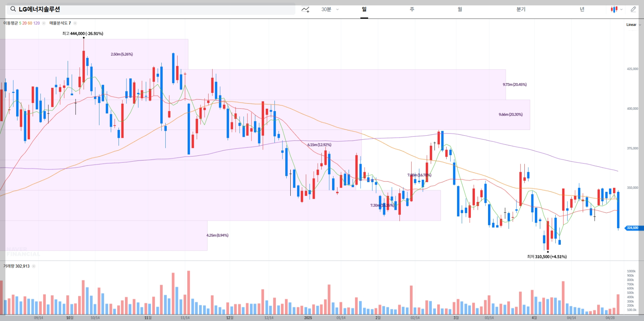Viewport: 644px width, 321px height.
Task: Open the candlestick chart type selector
Action: click(x=616, y=9)
